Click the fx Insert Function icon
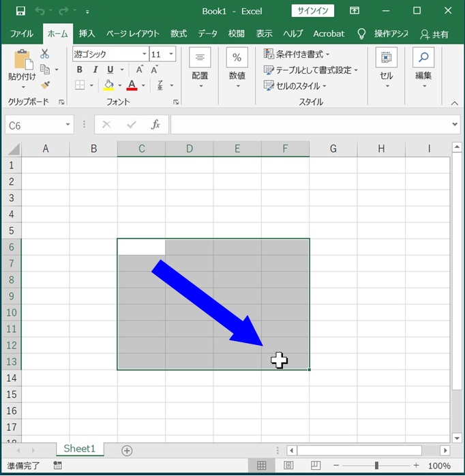Image resolution: width=465 pixels, height=476 pixels. pyautogui.click(x=155, y=125)
